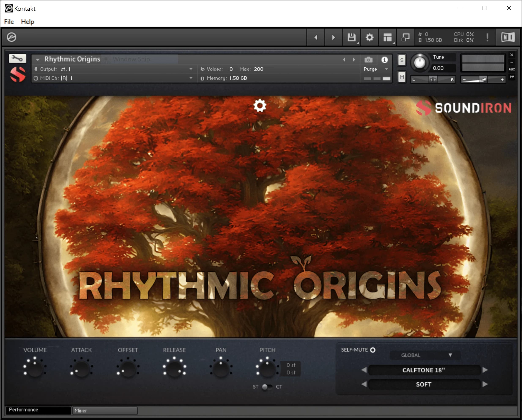Enable the SELF-MUTE button
The width and height of the screenshot is (522, 420).
pyautogui.click(x=372, y=350)
